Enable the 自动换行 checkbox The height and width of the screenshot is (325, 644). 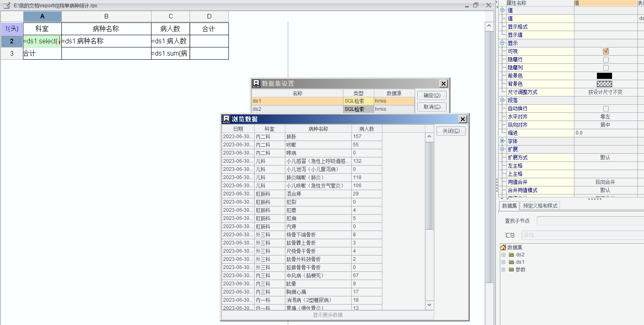(606, 108)
